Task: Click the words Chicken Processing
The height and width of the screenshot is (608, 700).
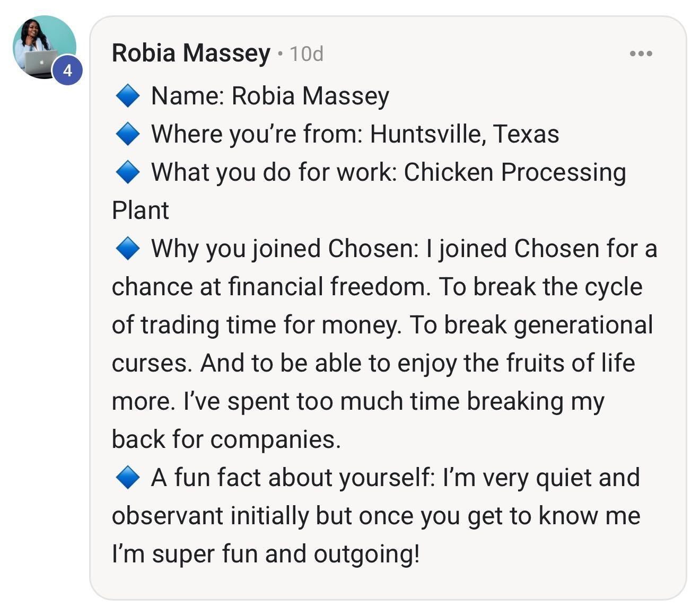Action: click(515, 173)
